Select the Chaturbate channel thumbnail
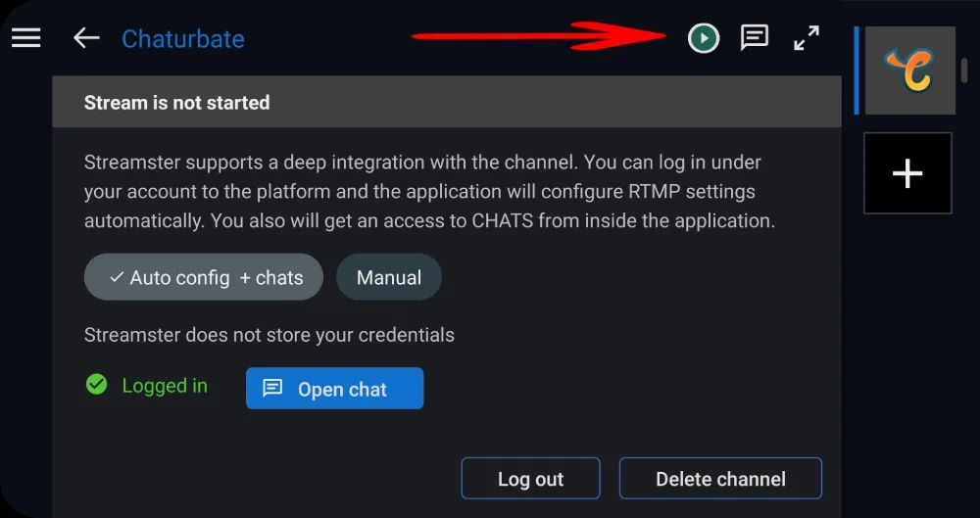Screen dimensions: 980x518 [x=910, y=70]
